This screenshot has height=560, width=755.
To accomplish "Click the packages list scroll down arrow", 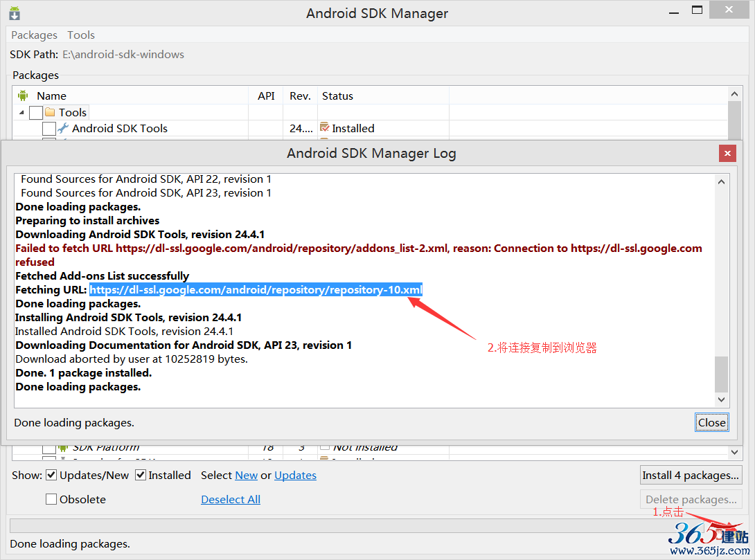I will pos(734,452).
